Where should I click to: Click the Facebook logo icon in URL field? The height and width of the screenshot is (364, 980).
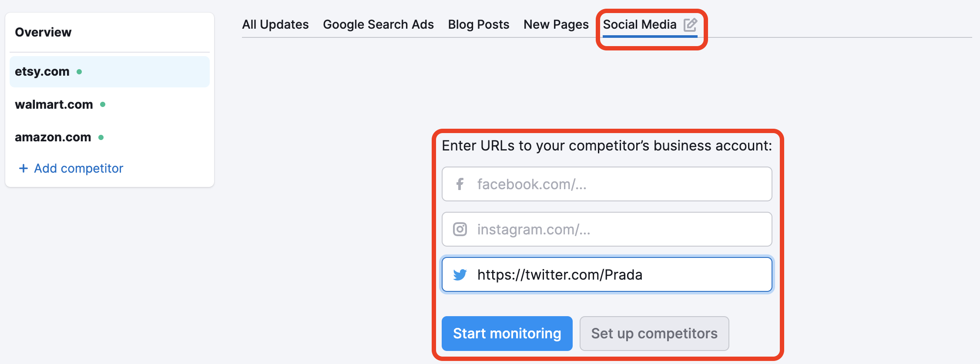pyautogui.click(x=460, y=184)
